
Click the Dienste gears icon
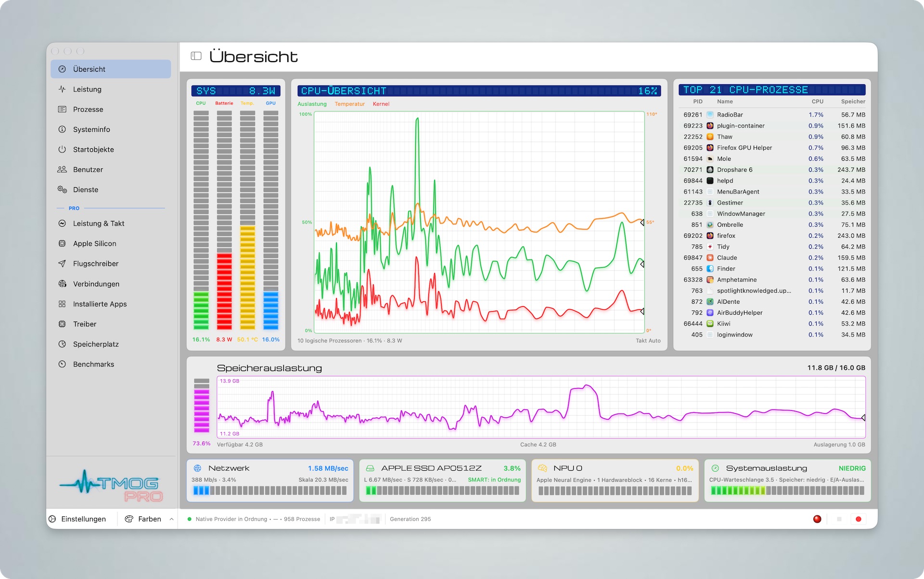pyautogui.click(x=62, y=190)
